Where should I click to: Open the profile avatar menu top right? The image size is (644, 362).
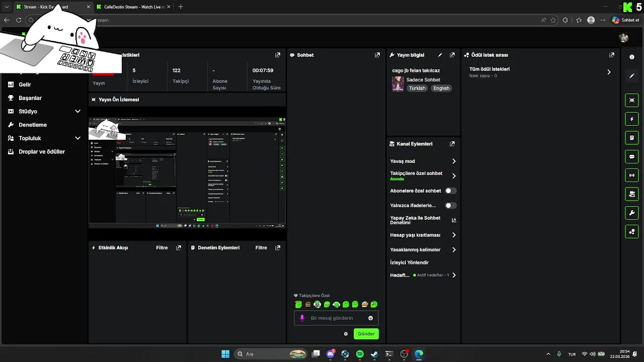click(x=624, y=38)
